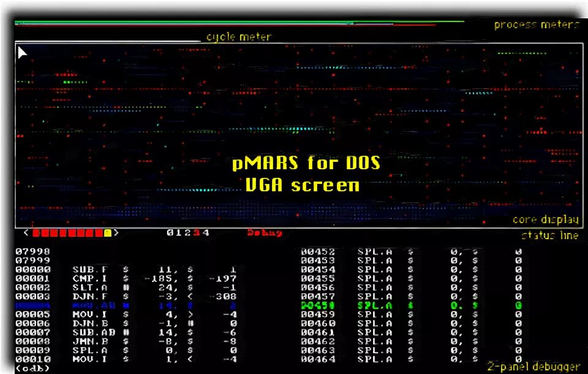The height and width of the screenshot is (374, 588).
Task: Select the 00010 MOV.I instruction row
Action: 126,360
